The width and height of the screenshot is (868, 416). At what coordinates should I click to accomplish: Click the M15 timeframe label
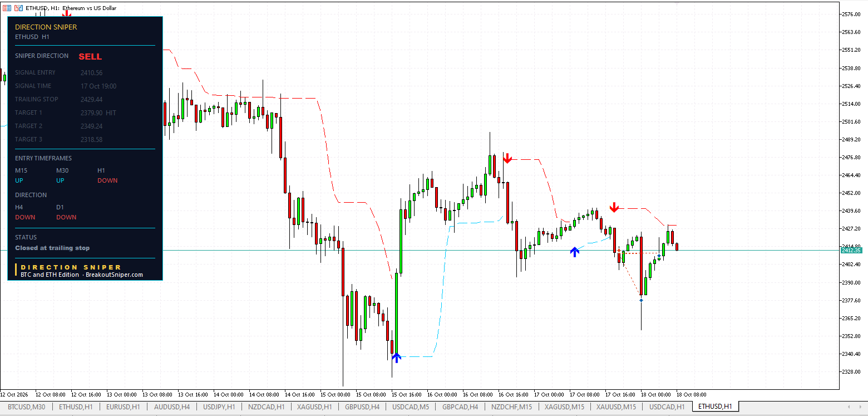pyautogui.click(x=21, y=170)
